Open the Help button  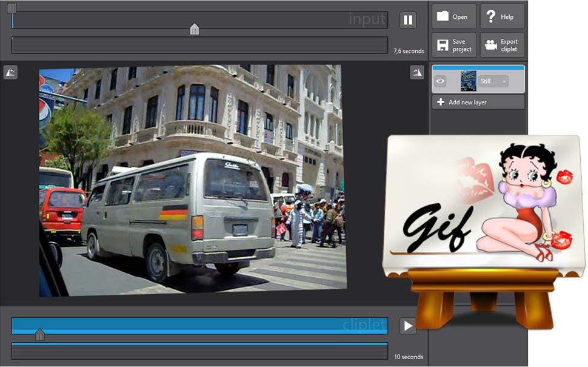(x=502, y=16)
